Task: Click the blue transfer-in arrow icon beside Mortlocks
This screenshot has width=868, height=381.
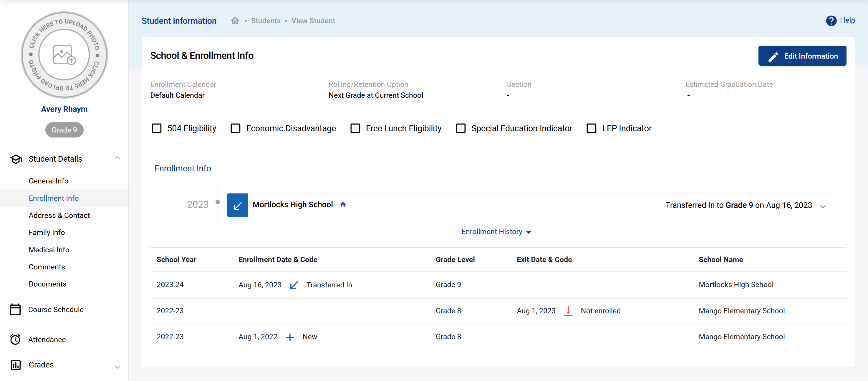Action: click(238, 205)
